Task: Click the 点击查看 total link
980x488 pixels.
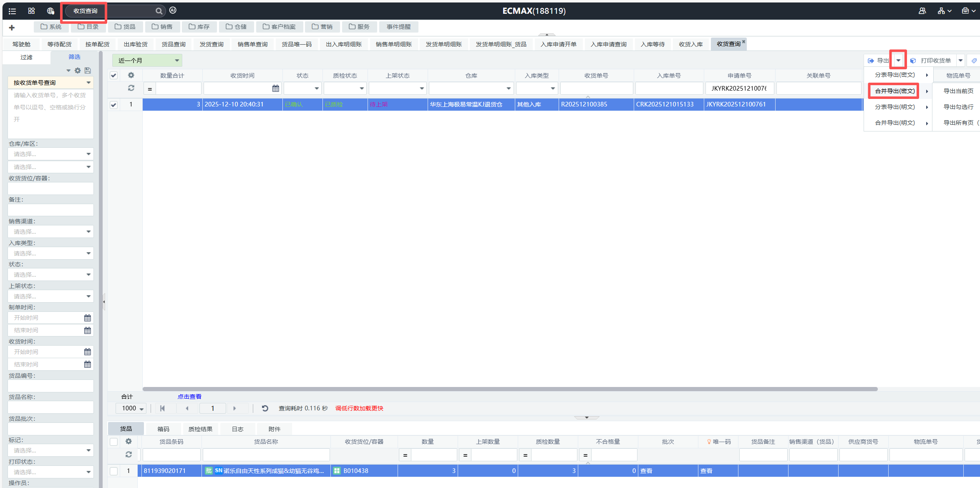Action: [189, 397]
